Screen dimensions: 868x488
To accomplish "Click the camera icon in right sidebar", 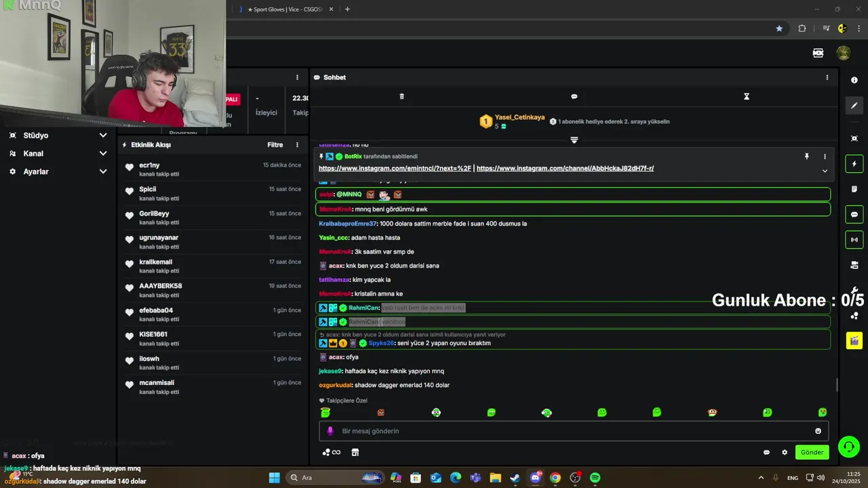I will [854, 265].
